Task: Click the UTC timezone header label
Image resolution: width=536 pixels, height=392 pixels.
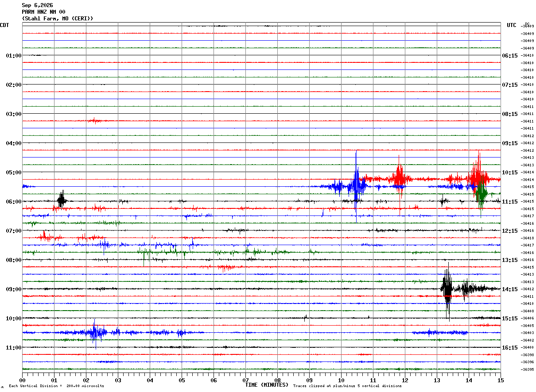Action: [x=512, y=25]
